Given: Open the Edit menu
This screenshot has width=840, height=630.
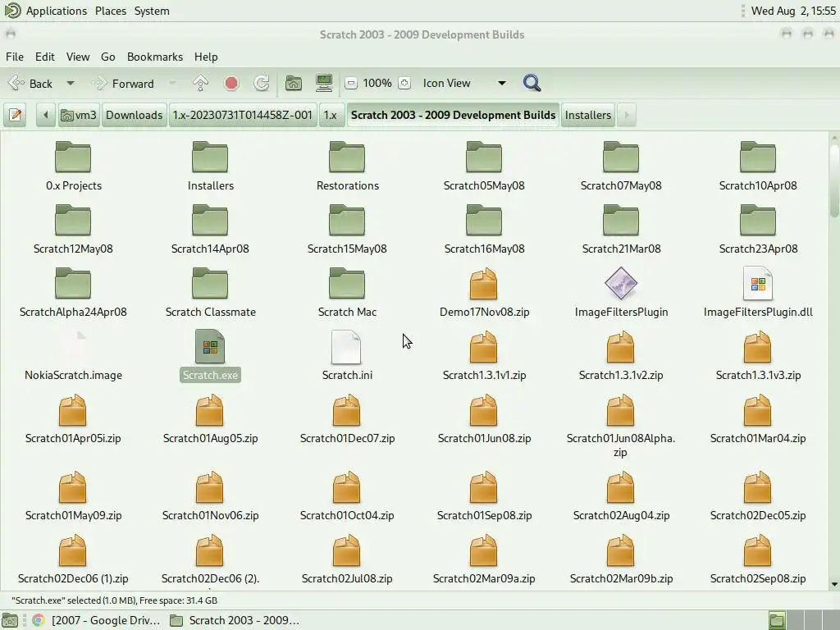Looking at the screenshot, I should coord(45,57).
